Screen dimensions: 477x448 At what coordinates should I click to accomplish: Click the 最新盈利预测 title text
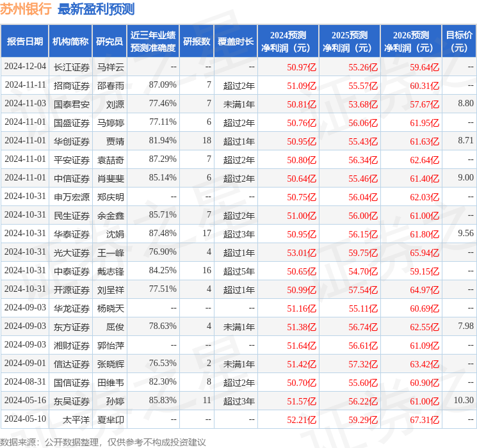click(96, 9)
